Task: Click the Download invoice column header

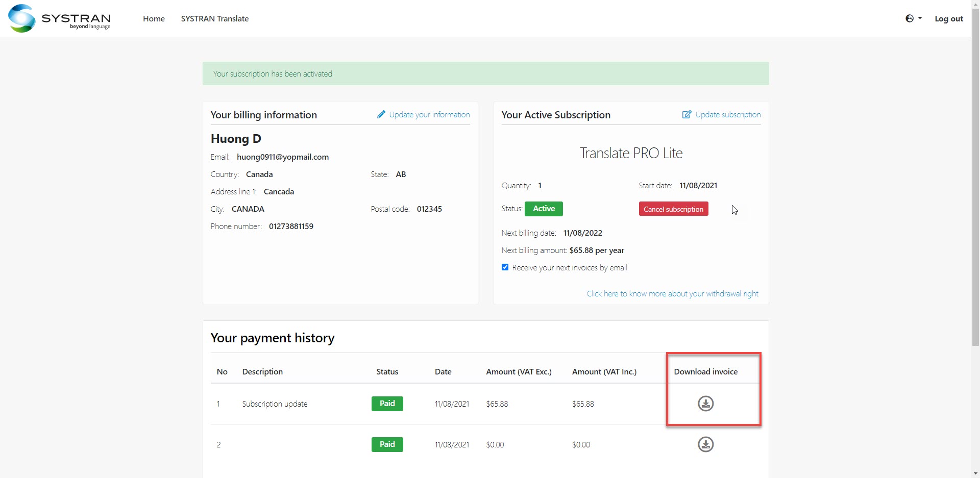Action: click(705, 371)
